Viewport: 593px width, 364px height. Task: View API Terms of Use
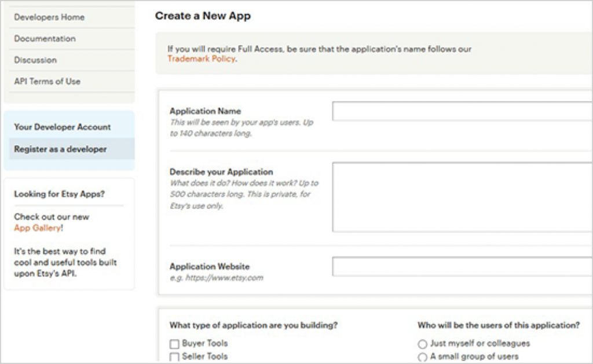pos(47,81)
